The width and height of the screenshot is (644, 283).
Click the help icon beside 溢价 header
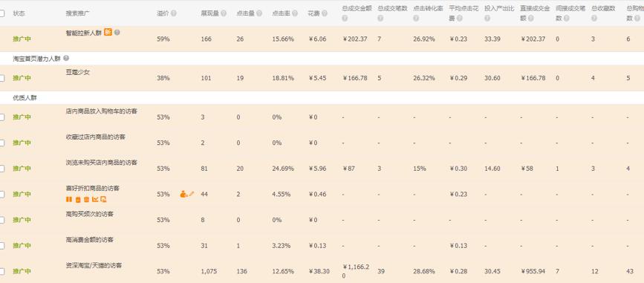click(174, 13)
